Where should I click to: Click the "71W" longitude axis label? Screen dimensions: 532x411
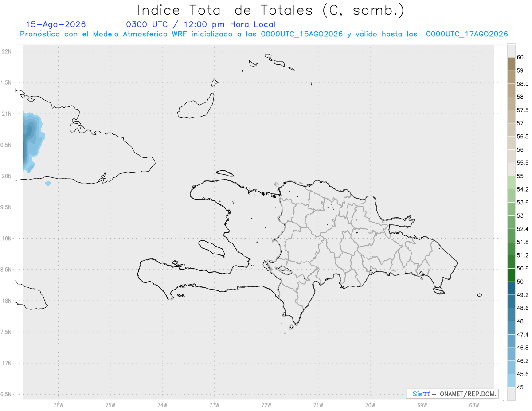pos(318,405)
